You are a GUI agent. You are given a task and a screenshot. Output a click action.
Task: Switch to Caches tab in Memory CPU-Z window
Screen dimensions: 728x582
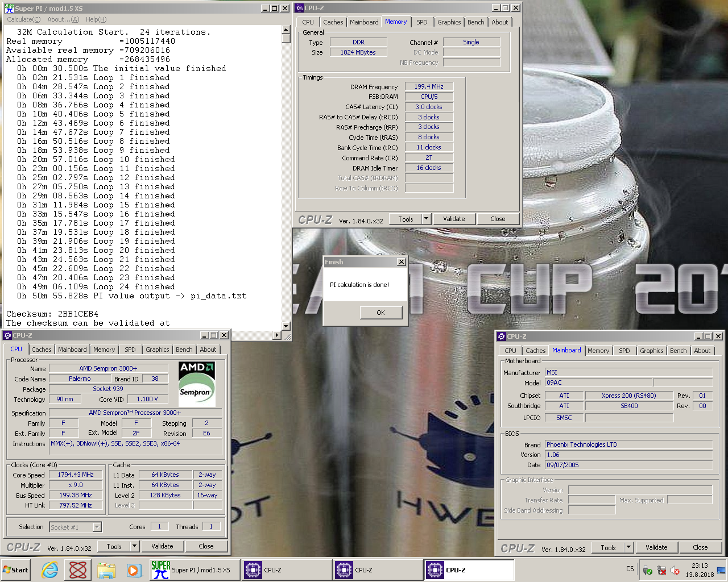click(333, 22)
